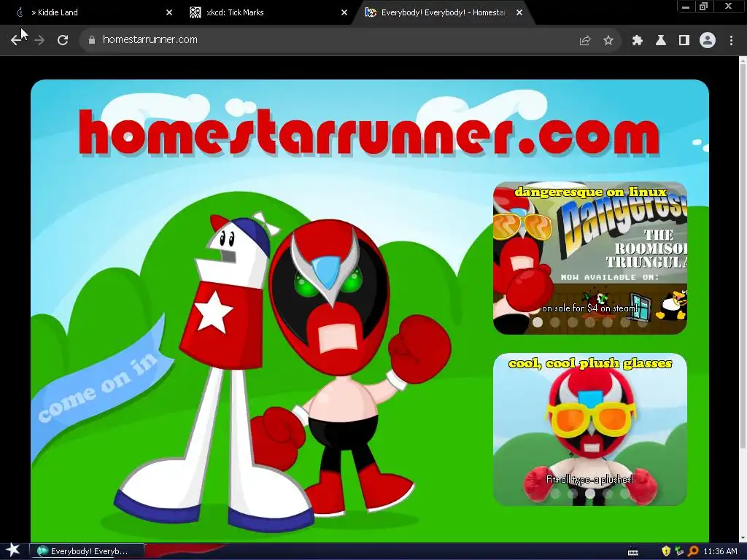The image size is (747, 560).
Task: Select sixth dot of Dangeresque carousel
Action: pos(625,322)
